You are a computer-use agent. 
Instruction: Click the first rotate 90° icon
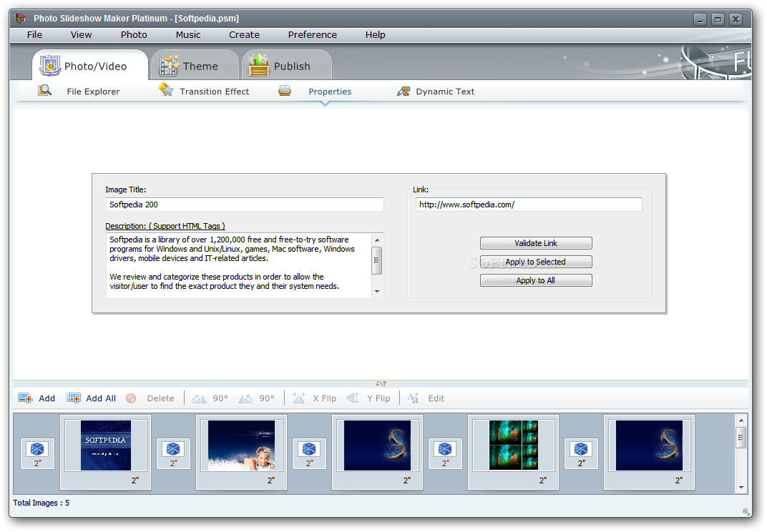click(x=199, y=398)
